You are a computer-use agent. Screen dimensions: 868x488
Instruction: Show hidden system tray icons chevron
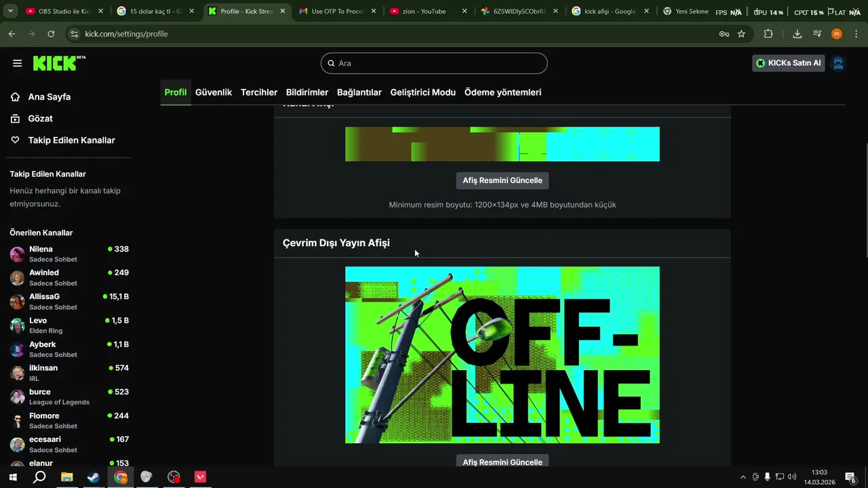743,477
